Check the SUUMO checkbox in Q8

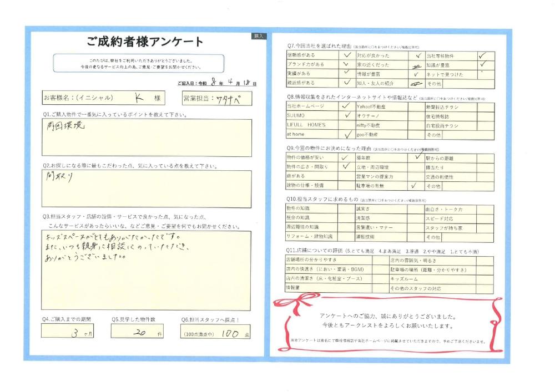tap(346, 115)
